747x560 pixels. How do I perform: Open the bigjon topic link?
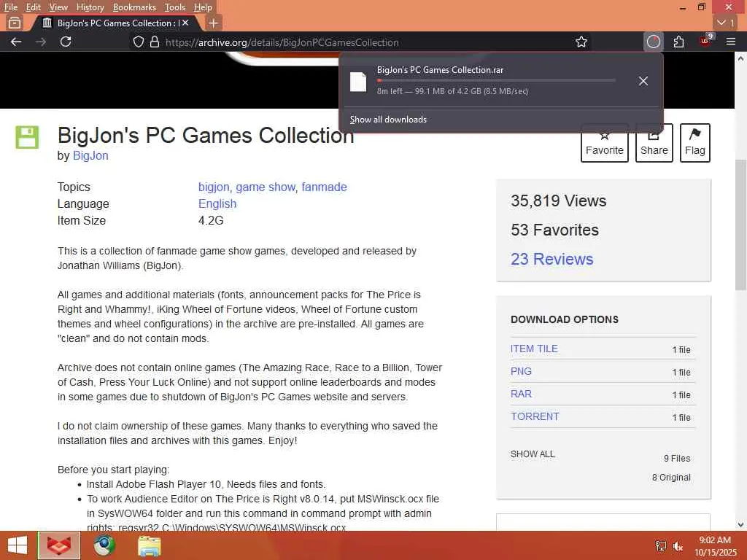pos(214,187)
